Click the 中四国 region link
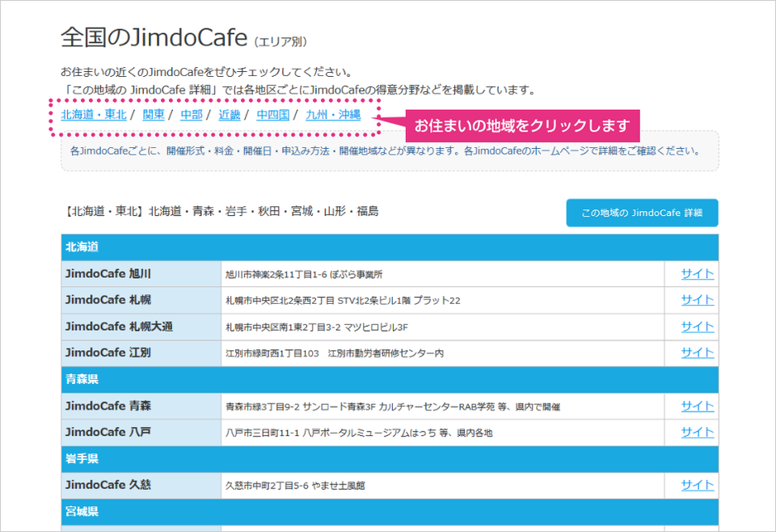 pos(272,115)
